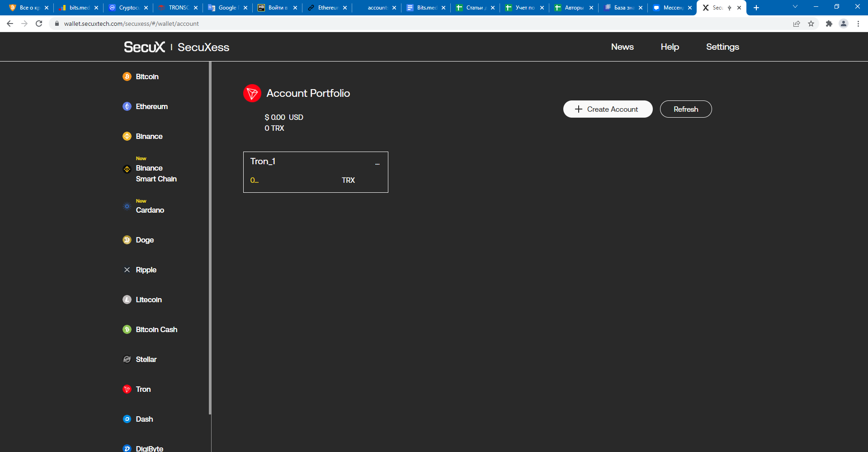Click the 'SecuXess' title text
This screenshot has width=868, height=452.
click(x=203, y=47)
